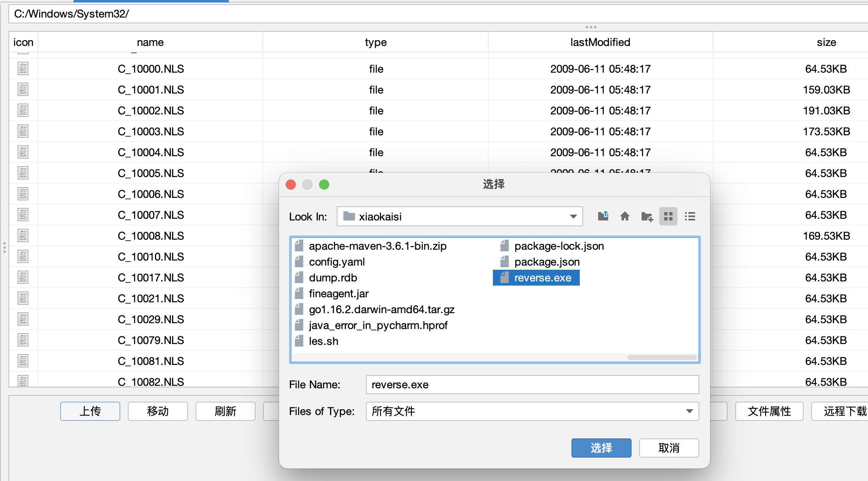Click the File Name input field
This screenshot has width=868, height=481.
click(532, 385)
